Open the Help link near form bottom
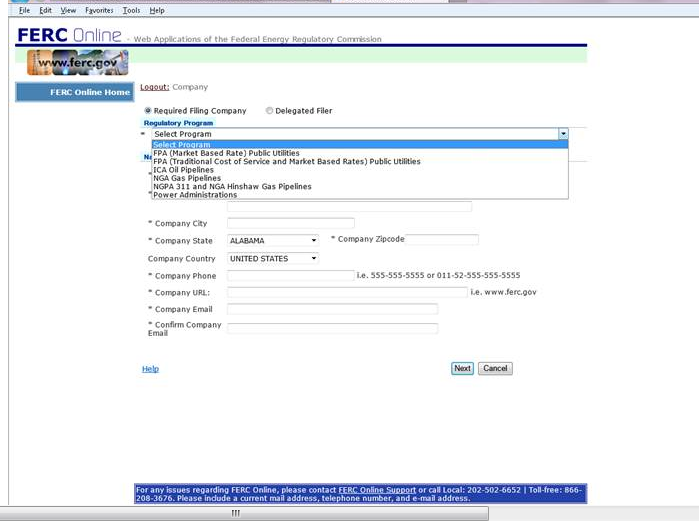The image size is (699, 521). click(150, 369)
